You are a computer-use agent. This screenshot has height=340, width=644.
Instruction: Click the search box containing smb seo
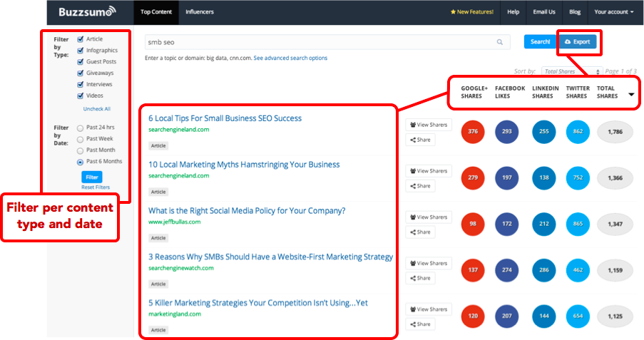point(321,42)
